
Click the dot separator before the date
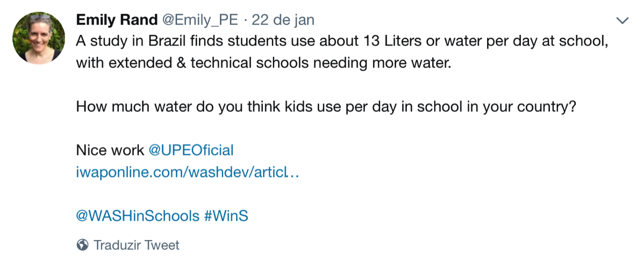click(x=245, y=20)
